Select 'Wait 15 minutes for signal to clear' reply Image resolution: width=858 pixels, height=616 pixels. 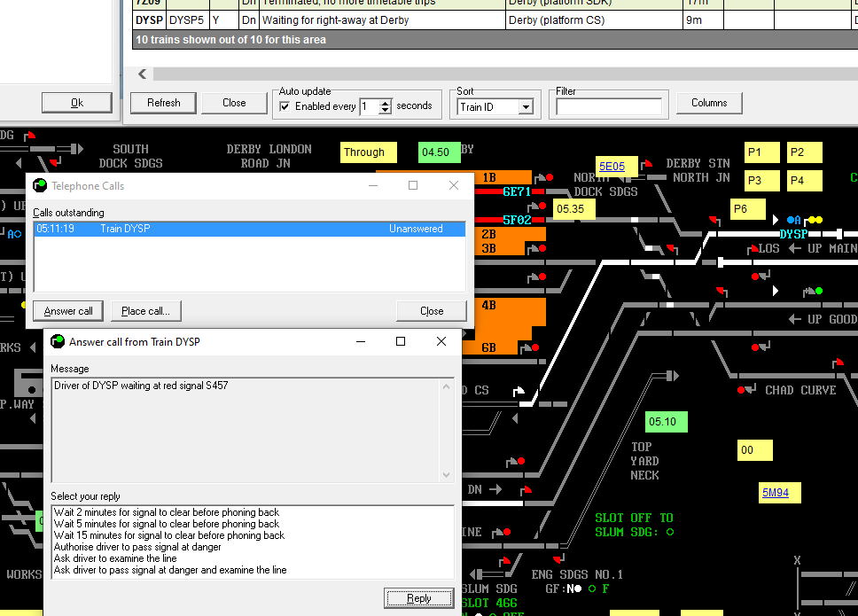click(169, 535)
